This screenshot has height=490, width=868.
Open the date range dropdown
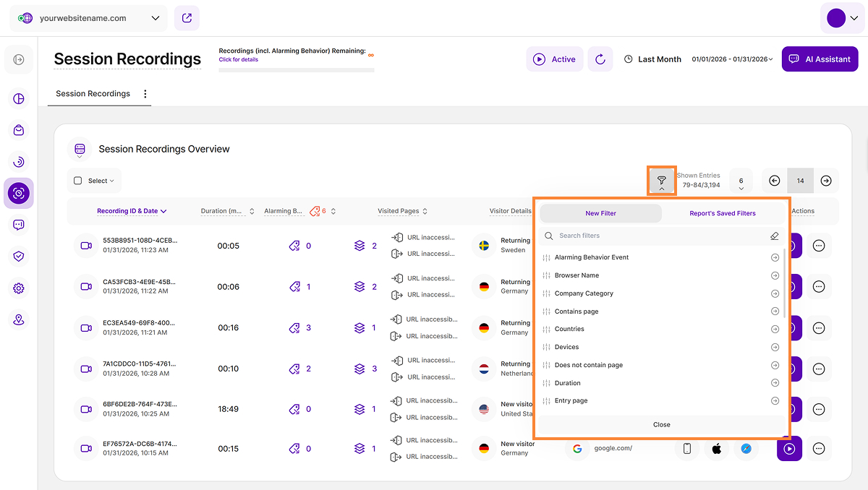coord(732,59)
